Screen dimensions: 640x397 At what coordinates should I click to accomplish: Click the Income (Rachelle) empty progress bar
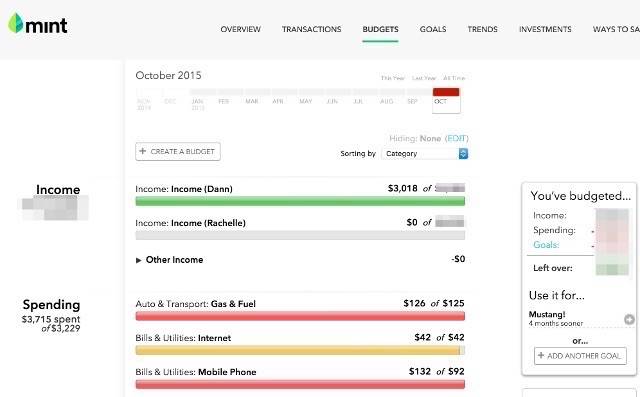300,235
